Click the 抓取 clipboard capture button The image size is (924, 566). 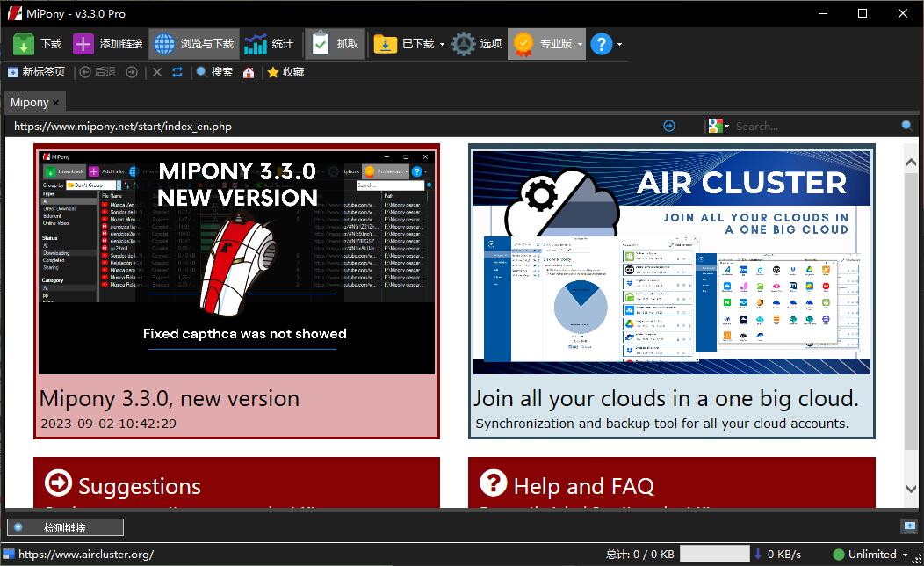[335, 44]
